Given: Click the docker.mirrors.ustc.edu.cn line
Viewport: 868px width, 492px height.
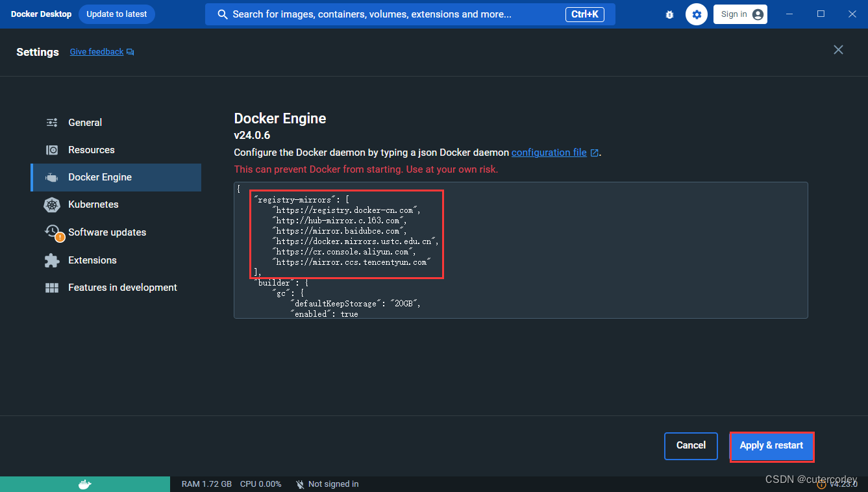Looking at the screenshot, I should pos(355,241).
